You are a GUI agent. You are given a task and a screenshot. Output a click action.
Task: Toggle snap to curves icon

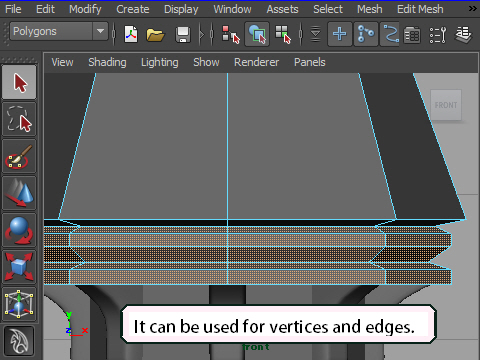(x=366, y=34)
